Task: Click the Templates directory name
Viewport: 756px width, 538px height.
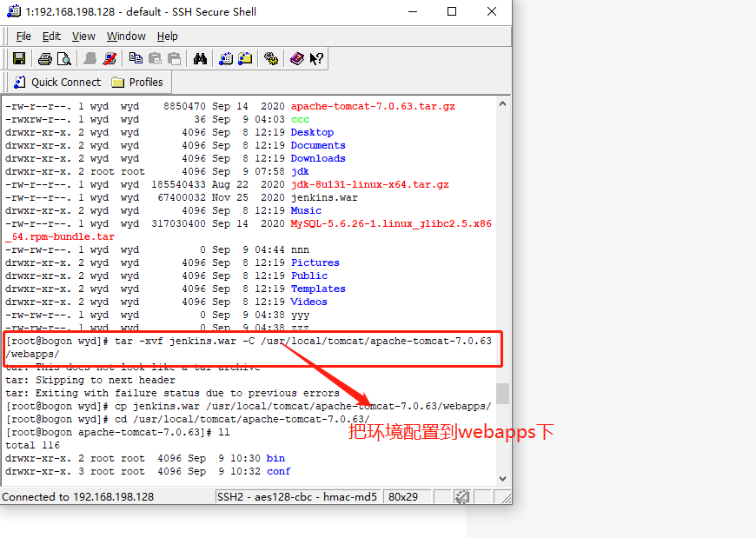Action: click(x=318, y=289)
